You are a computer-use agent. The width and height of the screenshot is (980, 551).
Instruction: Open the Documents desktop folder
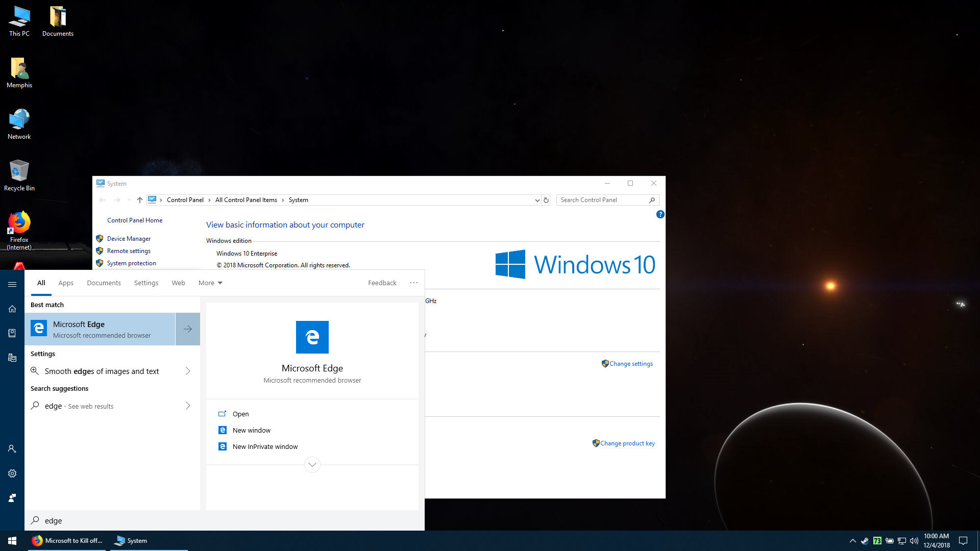tap(58, 21)
